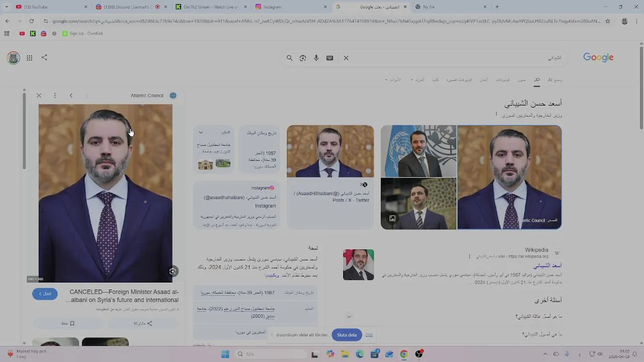Screen dimensions: 644x362
Task: Bookmark this page with the star icon
Action: coord(608,21)
